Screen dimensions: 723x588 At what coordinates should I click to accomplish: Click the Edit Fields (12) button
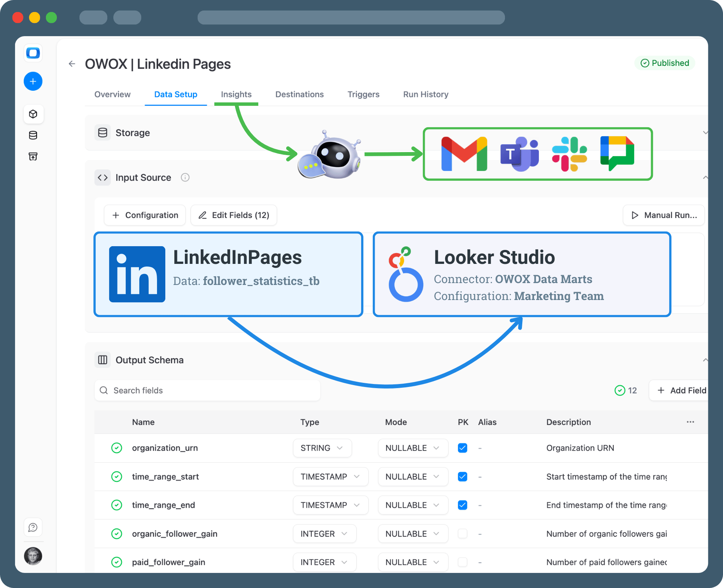tap(234, 215)
